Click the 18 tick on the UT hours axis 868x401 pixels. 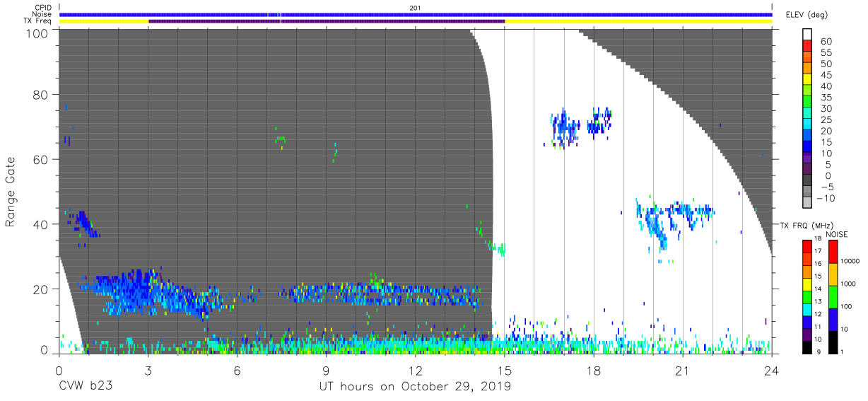593,371
